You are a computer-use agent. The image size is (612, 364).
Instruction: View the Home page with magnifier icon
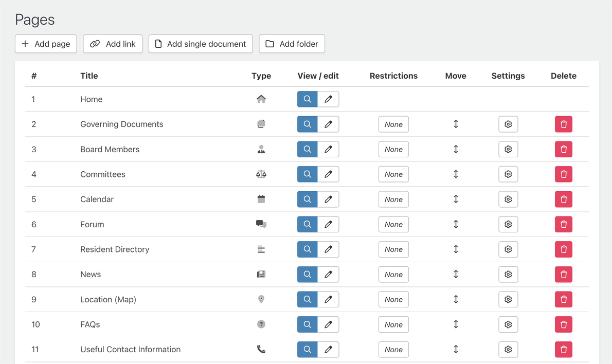(x=307, y=99)
